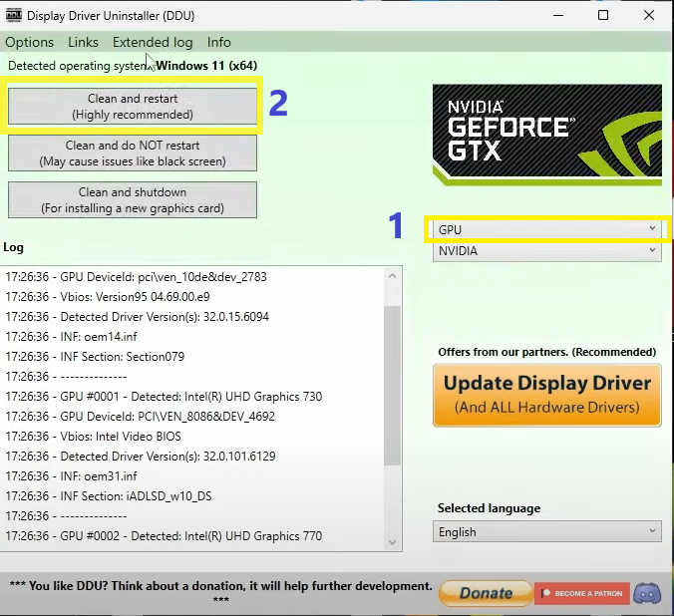Image resolution: width=674 pixels, height=616 pixels.
Task: Click the log scrollbar up arrow
Action: point(392,276)
